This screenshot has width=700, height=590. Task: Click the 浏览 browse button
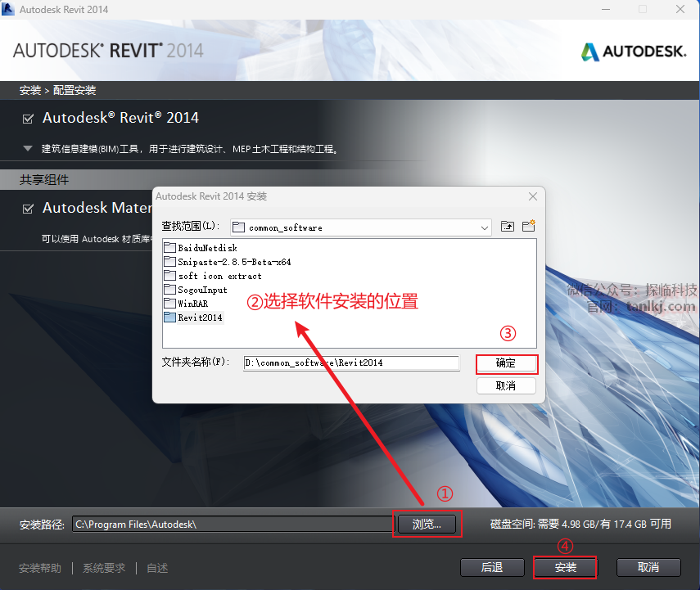coord(427,524)
